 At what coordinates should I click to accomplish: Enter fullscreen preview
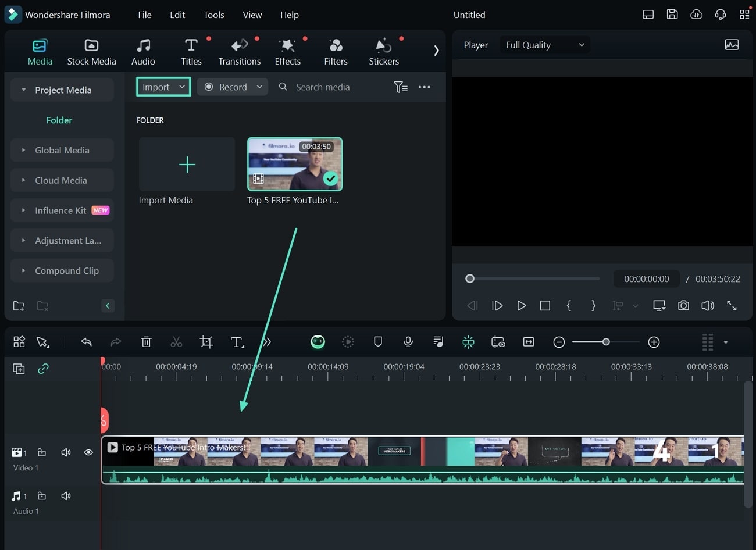(x=732, y=306)
